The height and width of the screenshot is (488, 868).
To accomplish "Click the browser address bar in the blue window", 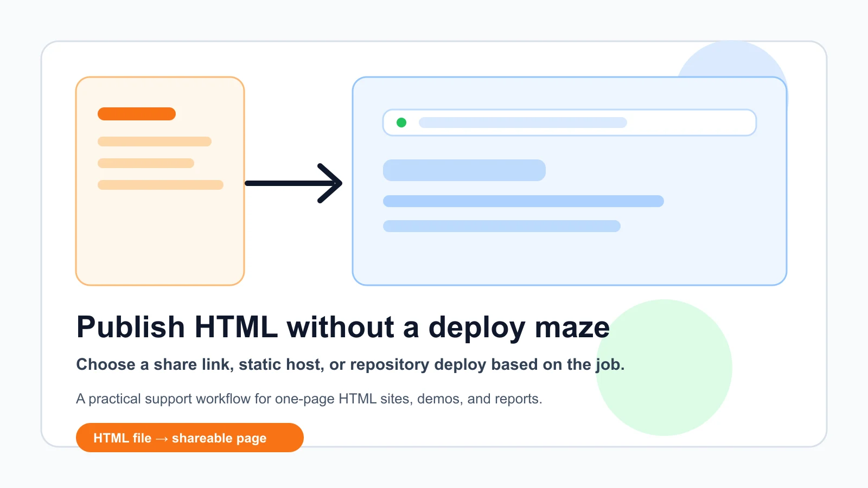I will 570,123.
